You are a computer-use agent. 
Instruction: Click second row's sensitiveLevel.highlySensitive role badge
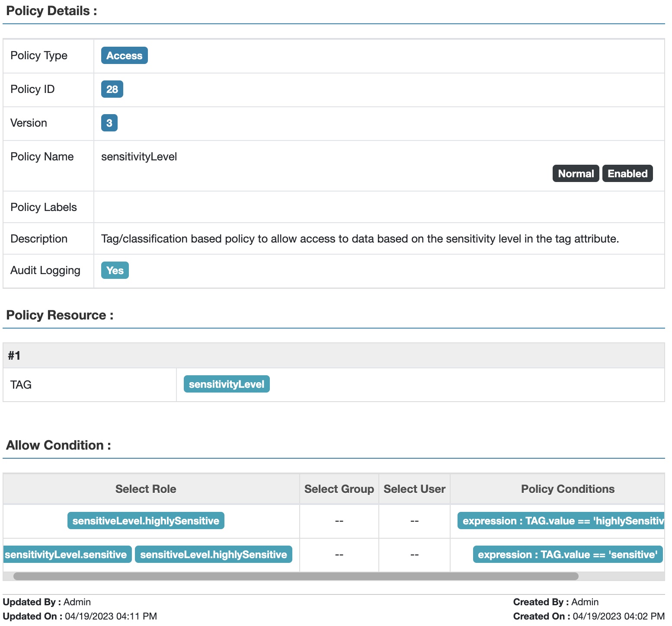(x=213, y=555)
